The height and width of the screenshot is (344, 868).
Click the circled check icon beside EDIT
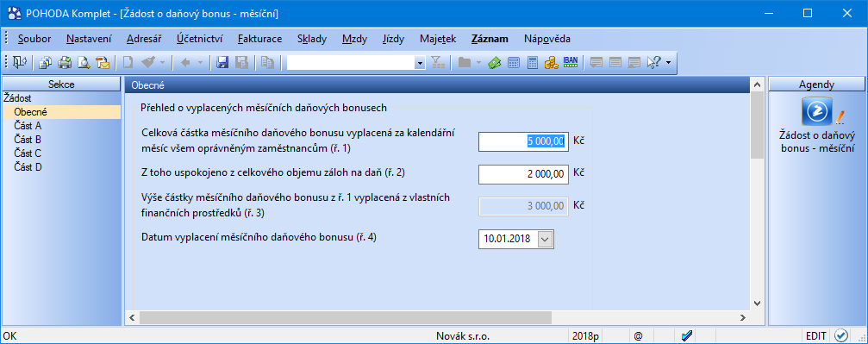coord(841,335)
